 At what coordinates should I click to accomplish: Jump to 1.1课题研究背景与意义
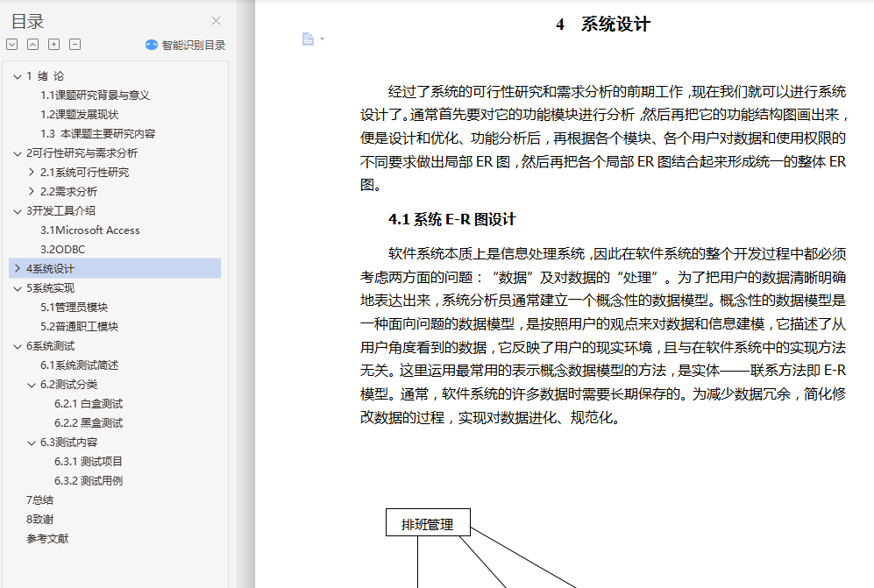[x=95, y=96]
